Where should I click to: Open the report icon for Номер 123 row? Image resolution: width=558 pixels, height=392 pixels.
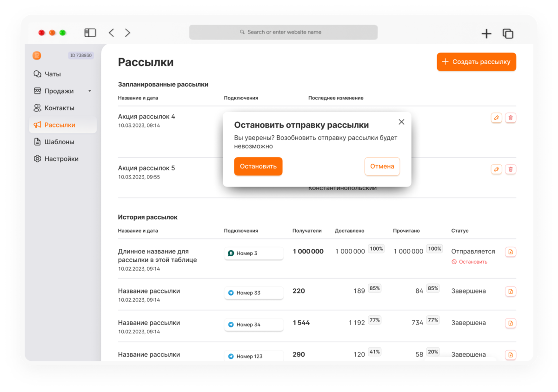point(511,355)
